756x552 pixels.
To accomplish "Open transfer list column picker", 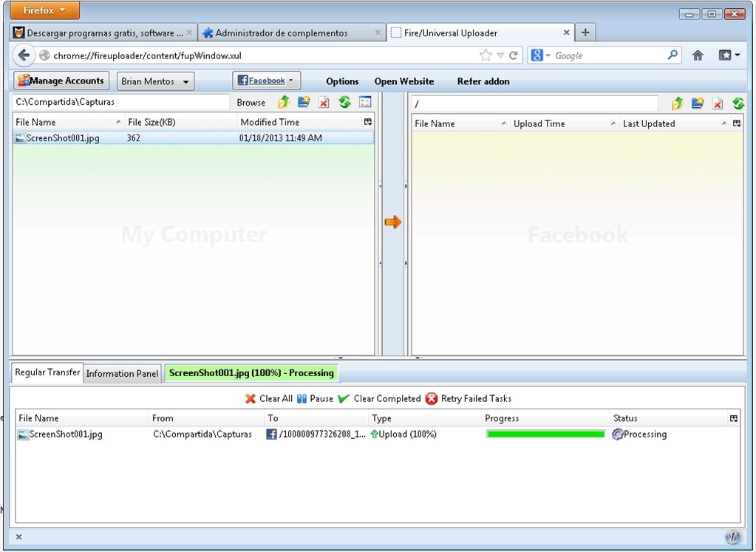I will 734,418.
